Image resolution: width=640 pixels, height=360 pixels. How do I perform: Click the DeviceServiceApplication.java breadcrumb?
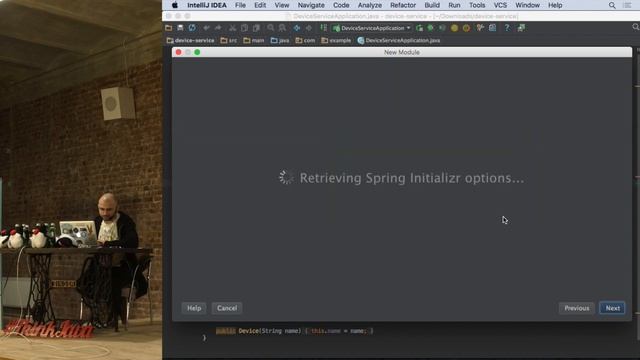(x=399, y=40)
